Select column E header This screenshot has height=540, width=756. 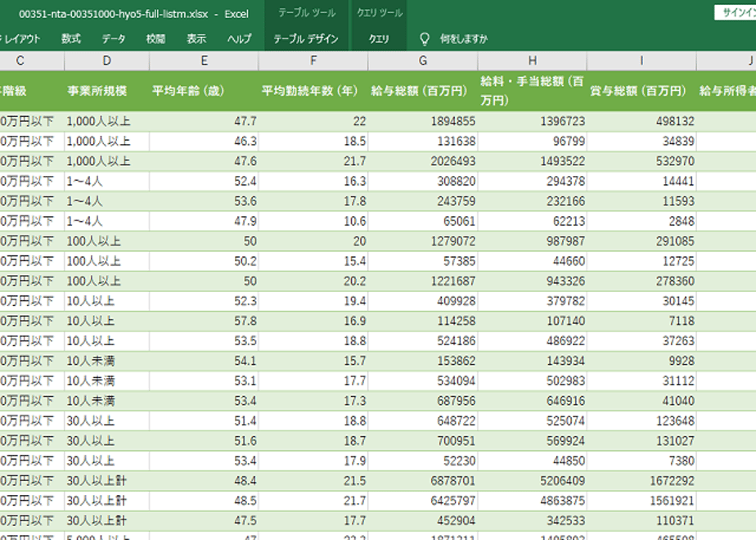pos(204,61)
